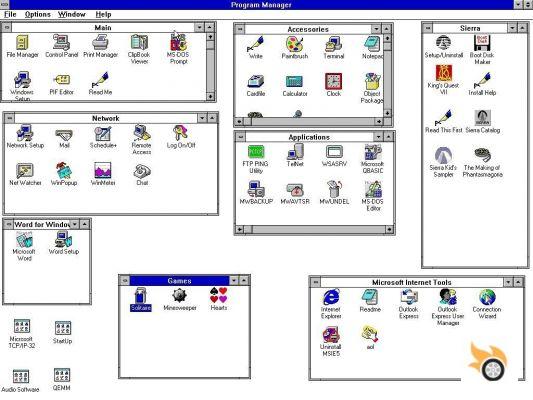Click Applications horizontal scrollbar right arrow

[389, 229]
